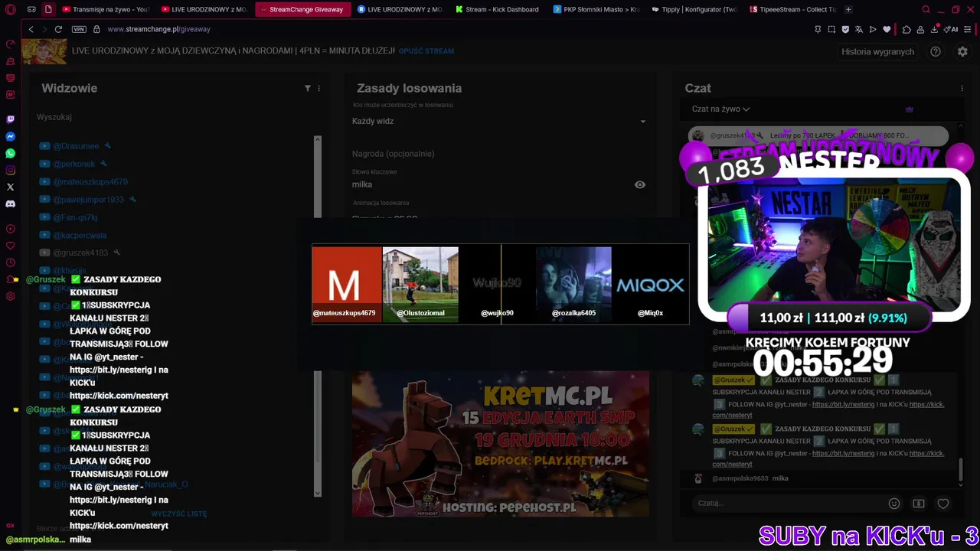Select viewer @pawejumper1933 in list
Viewport: 980px width, 551px height.
click(88, 200)
